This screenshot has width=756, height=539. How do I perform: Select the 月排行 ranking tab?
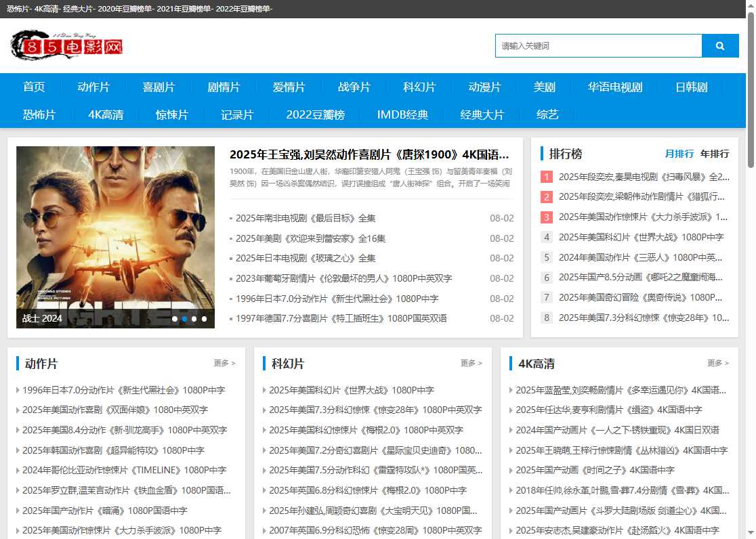(x=680, y=154)
